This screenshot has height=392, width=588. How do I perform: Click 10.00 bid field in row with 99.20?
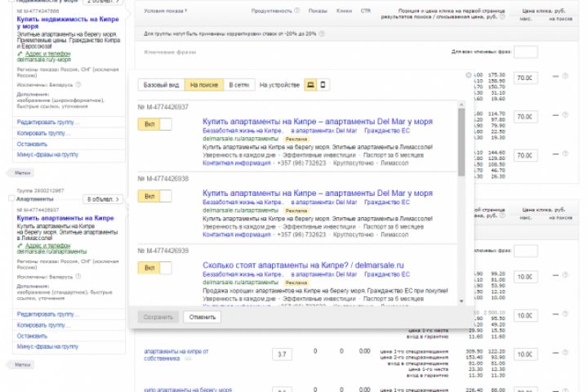coord(526,277)
